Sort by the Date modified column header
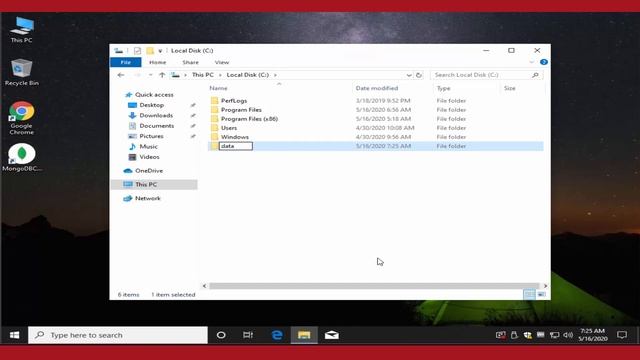The image size is (640, 360). [377, 88]
